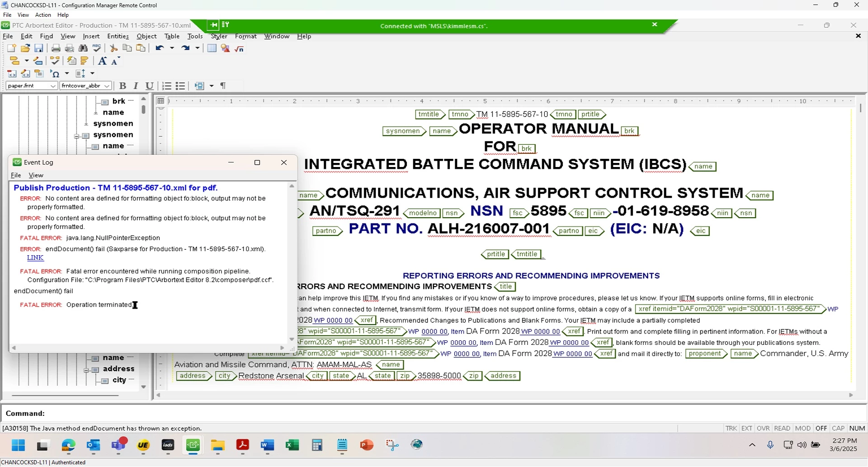Click the Undo arrow icon

160,48
